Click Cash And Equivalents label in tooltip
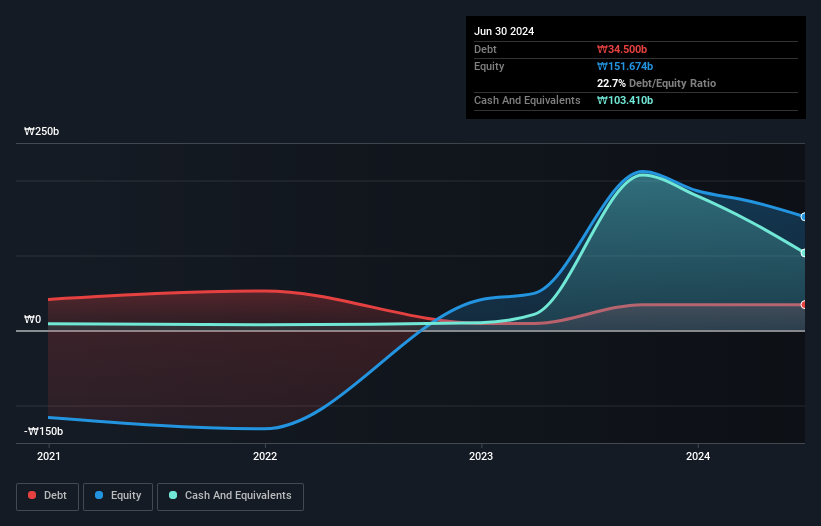 pos(527,100)
